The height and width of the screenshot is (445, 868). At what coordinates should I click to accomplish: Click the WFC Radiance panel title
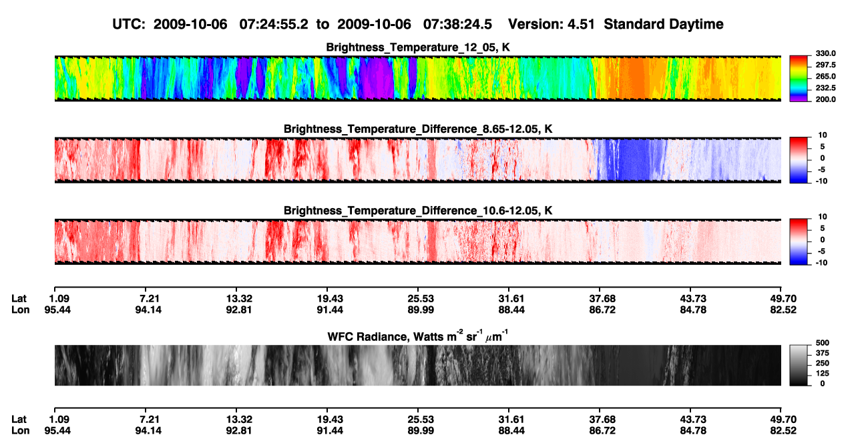click(418, 337)
